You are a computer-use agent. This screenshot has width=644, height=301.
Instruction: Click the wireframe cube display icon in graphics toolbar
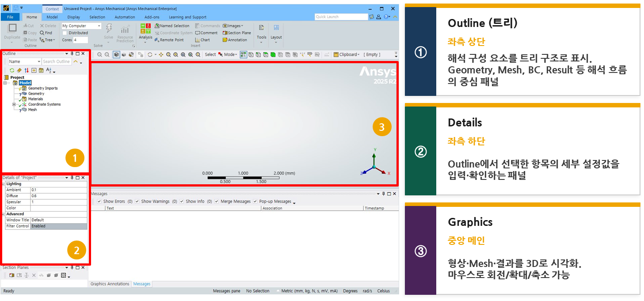click(116, 55)
